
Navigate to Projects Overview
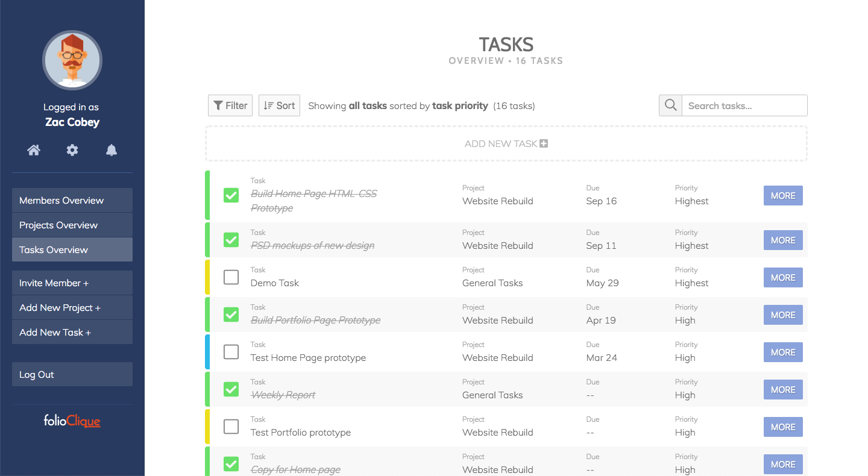pyautogui.click(x=72, y=225)
